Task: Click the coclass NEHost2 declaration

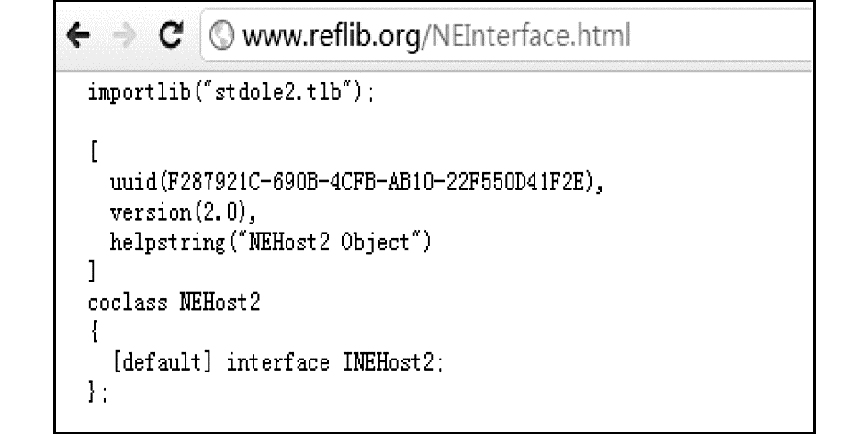Action: coord(174,303)
